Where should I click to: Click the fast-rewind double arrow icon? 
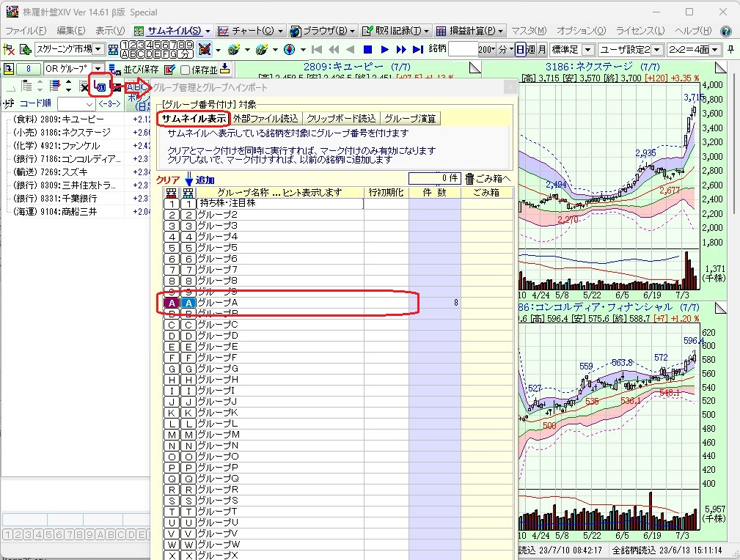point(334,49)
